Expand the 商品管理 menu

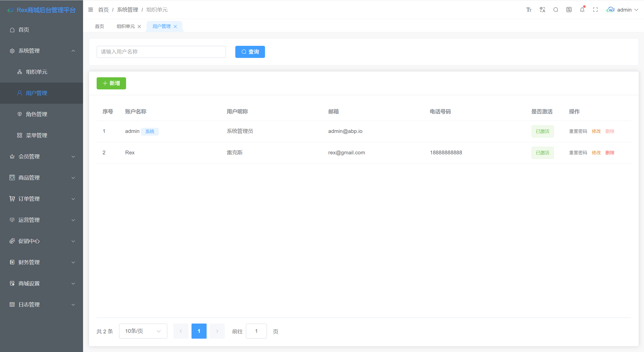(42, 178)
